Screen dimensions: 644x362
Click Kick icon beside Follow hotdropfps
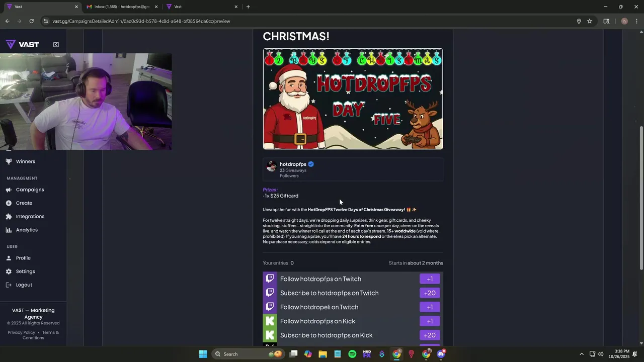click(x=270, y=321)
